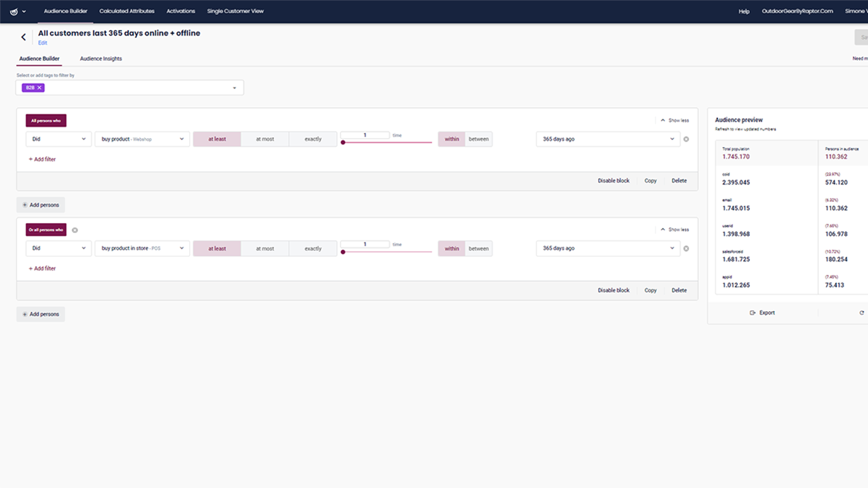Disable the second block
The height and width of the screenshot is (488, 868).
pyautogui.click(x=614, y=290)
